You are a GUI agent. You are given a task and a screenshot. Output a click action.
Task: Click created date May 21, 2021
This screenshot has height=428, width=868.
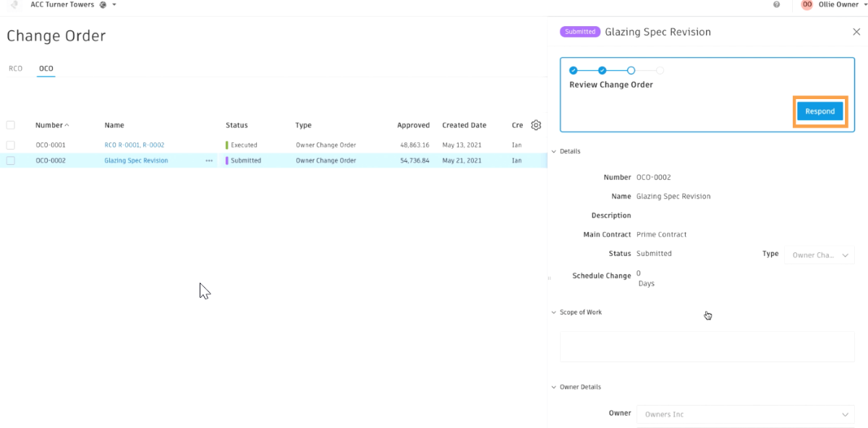click(x=461, y=160)
